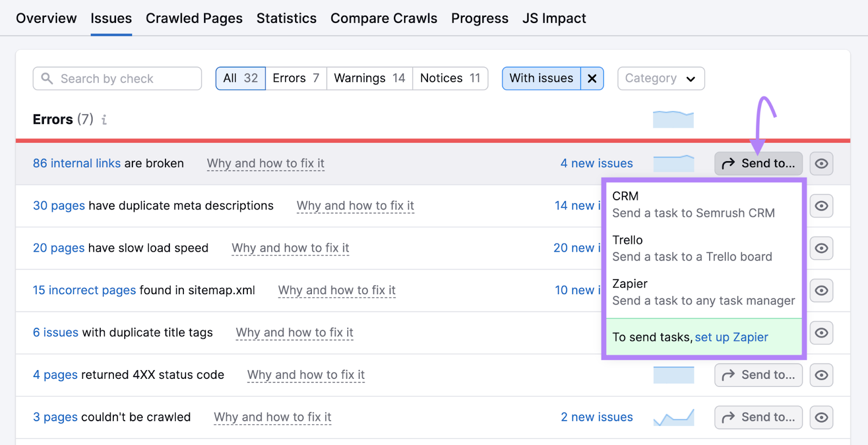The width and height of the screenshot is (868, 445).
Task: Focus the Search by check field
Action: point(117,79)
